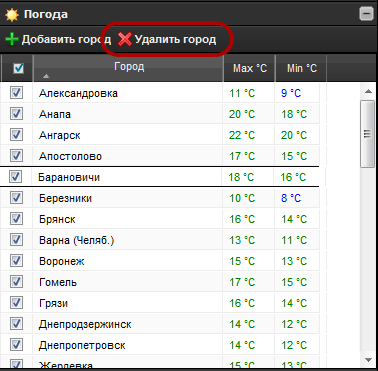
Task: Sort by the Город column header
Action: [129, 68]
